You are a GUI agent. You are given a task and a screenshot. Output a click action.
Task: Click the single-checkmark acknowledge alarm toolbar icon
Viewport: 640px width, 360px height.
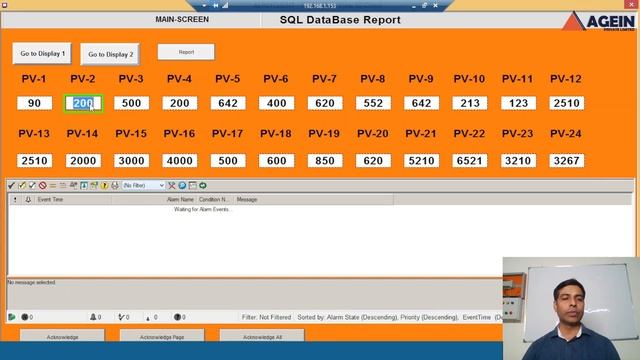point(11,186)
